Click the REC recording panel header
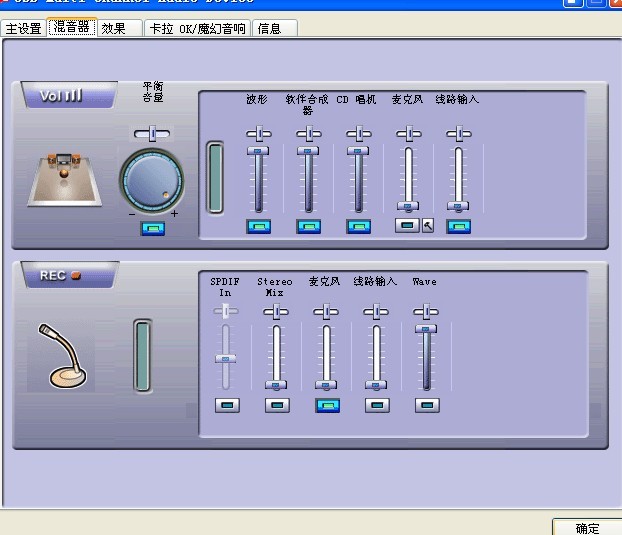The image size is (622, 535). [x=69, y=275]
